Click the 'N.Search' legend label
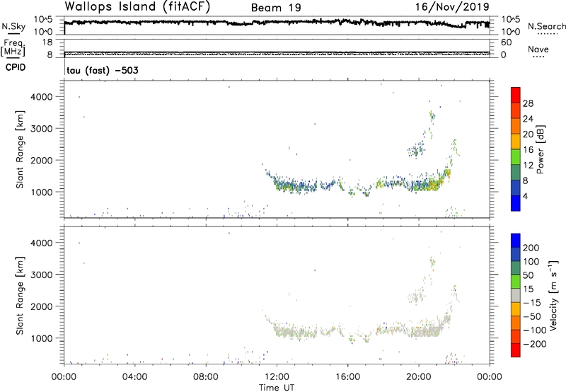 point(546,26)
